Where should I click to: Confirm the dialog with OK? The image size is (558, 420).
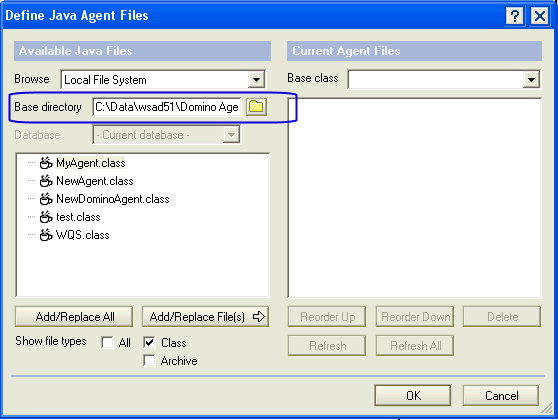pos(413,395)
